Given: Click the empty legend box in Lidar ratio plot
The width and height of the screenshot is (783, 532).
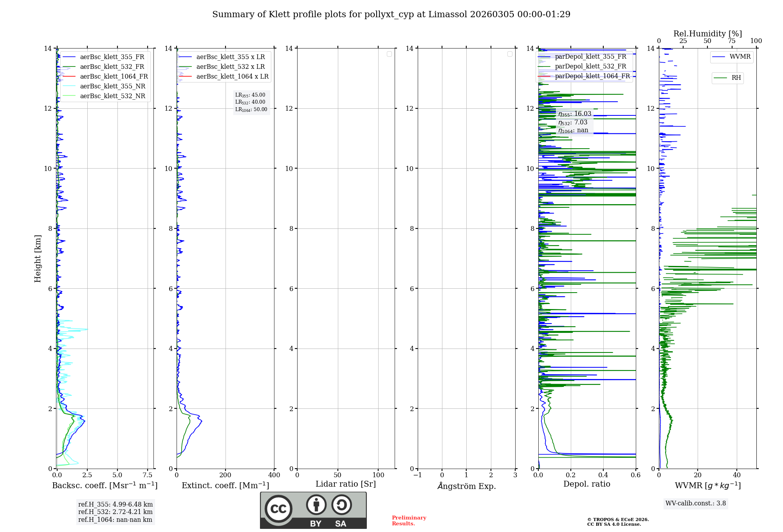Looking at the screenshot, I should pos(389,54).
